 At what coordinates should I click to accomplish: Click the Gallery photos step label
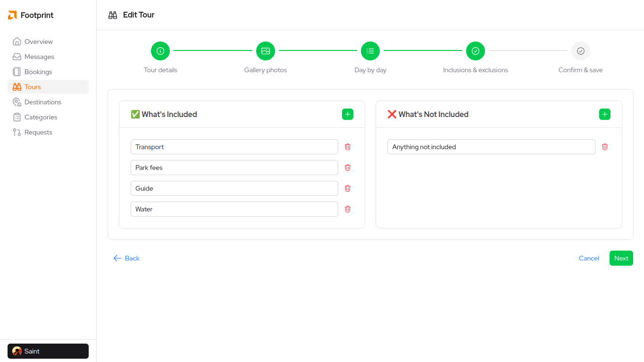266,70
